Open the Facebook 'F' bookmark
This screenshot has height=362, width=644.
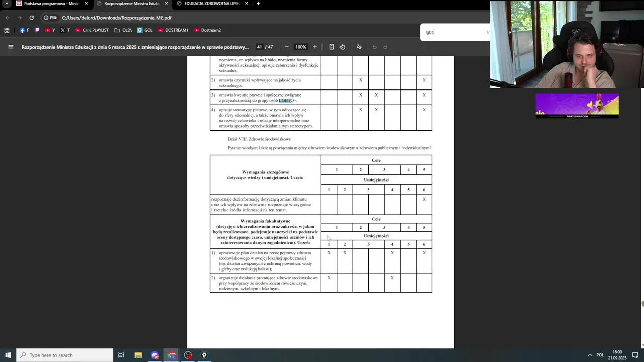click(24, 30)
